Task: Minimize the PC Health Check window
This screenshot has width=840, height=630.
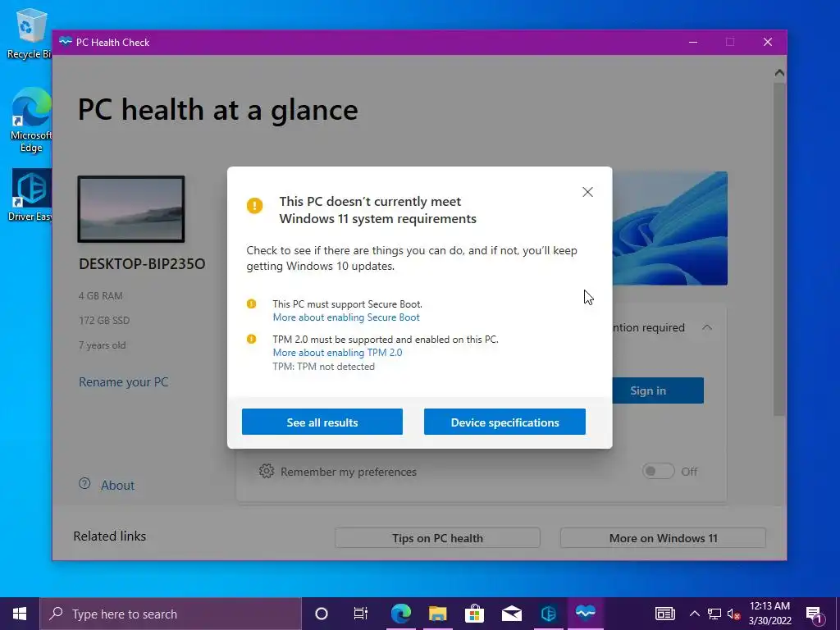Action: pyautogui.click(x=693, y=42)
